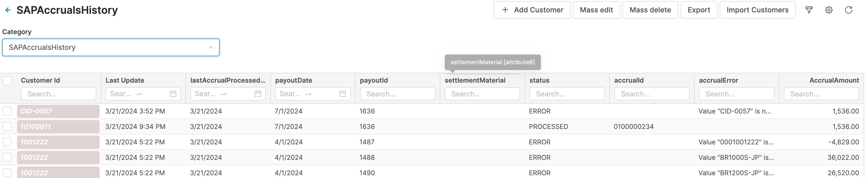Click the refresh icon in toolbar

tap(849, 10)
